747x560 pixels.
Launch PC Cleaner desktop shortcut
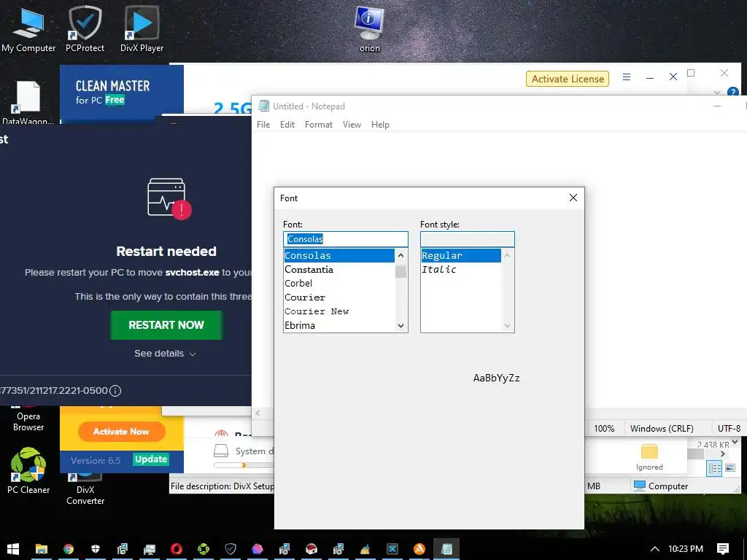coord(28,470)
